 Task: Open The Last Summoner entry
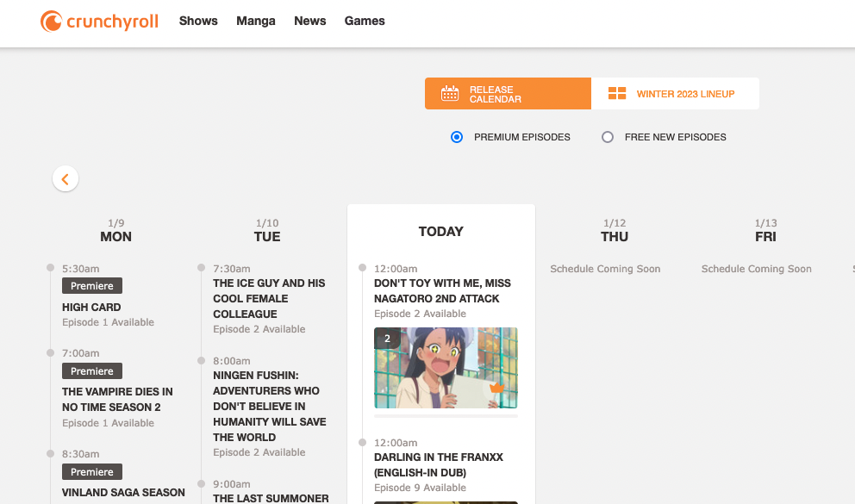point(271,498)
